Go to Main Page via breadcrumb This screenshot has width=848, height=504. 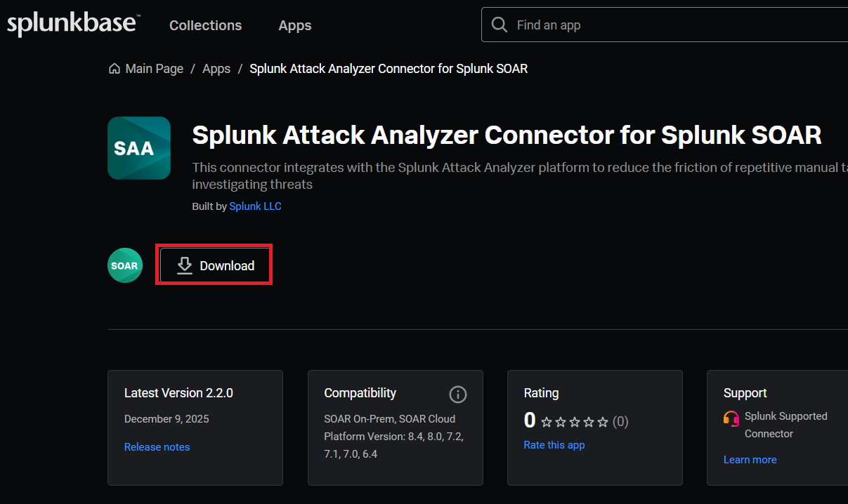(154, 69)
